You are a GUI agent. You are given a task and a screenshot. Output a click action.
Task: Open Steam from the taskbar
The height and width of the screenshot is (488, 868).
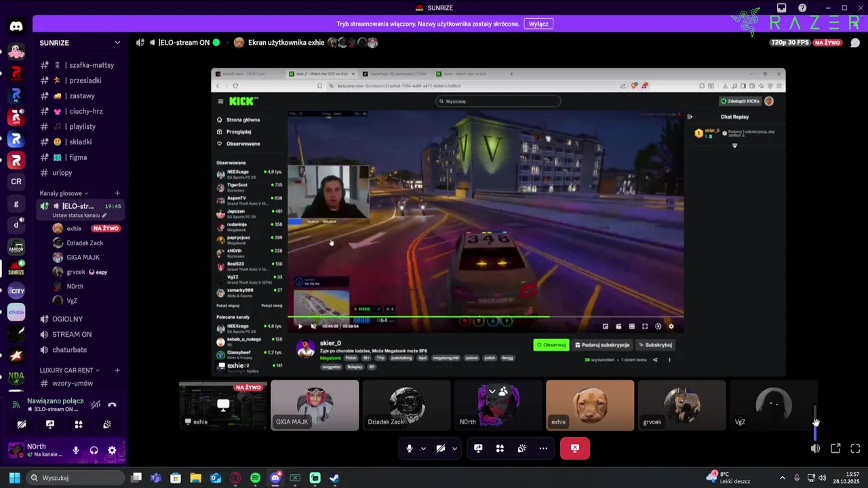(335, 478)
